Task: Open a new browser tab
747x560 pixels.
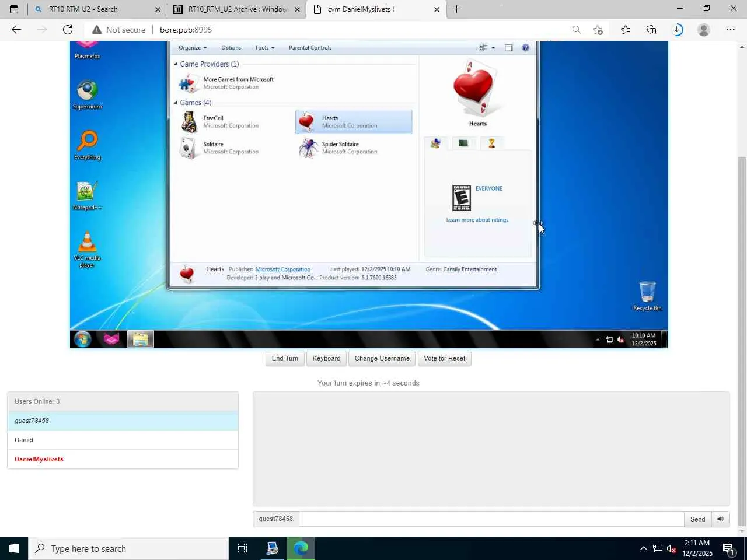Action: click(457, 9)
